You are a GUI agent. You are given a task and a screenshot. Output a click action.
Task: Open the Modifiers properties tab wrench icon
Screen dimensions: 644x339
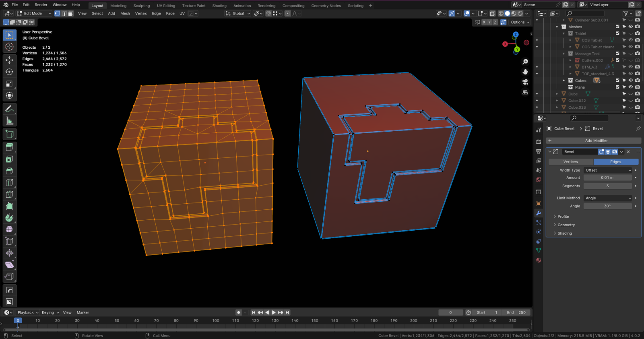pos(539,213)
